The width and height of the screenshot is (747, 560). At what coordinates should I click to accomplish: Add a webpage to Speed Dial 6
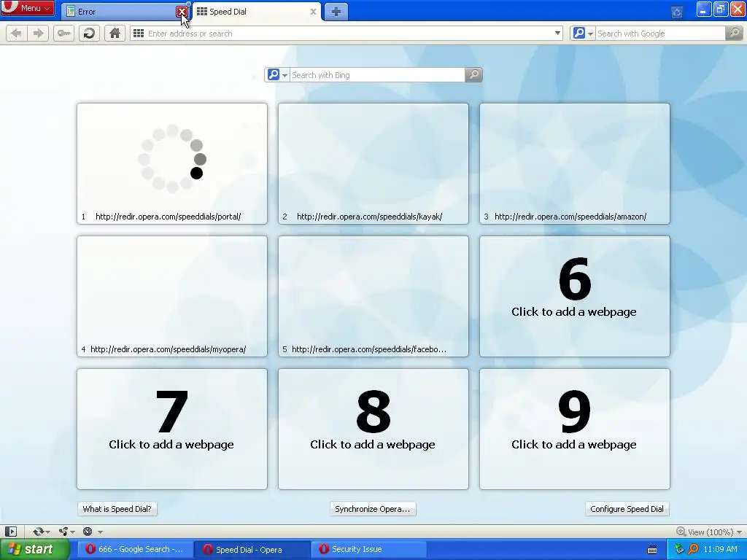pos(575,296)
